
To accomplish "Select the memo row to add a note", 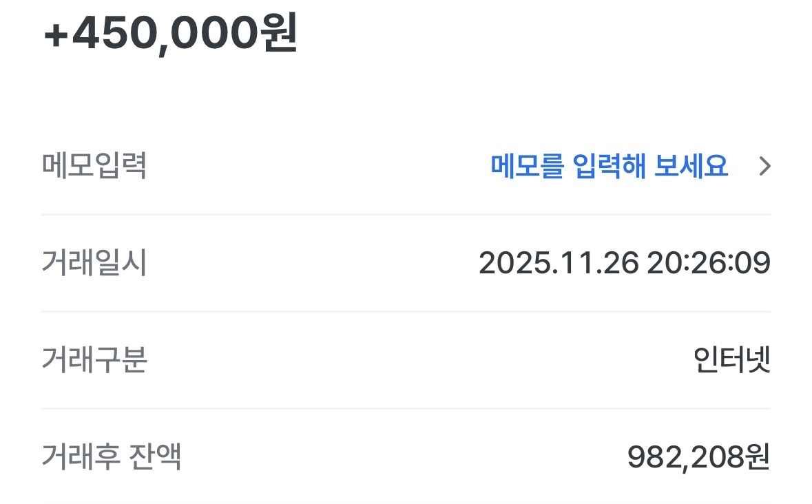I will 406,164.
